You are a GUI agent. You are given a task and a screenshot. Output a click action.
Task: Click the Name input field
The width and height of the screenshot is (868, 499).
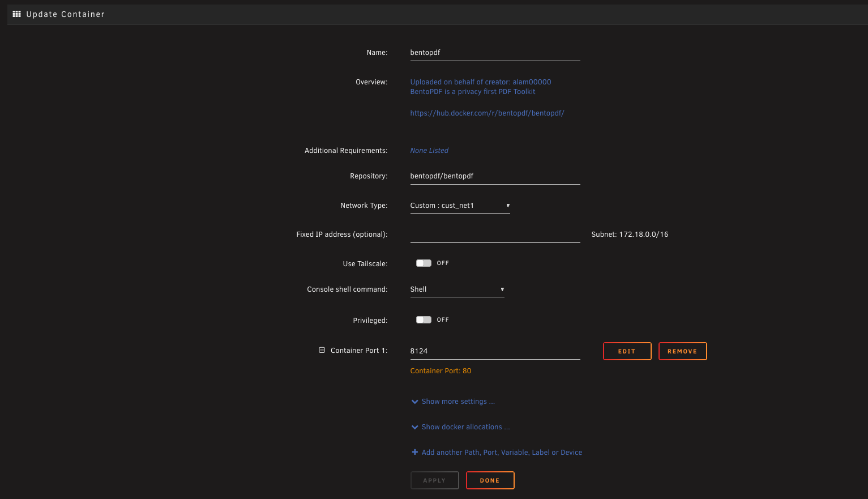click(x=494, y=53)
